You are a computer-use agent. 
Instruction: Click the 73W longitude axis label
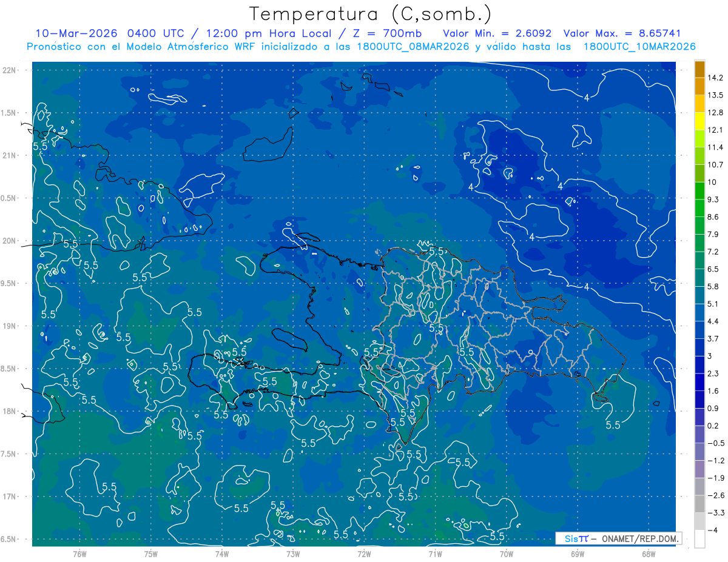293,554
